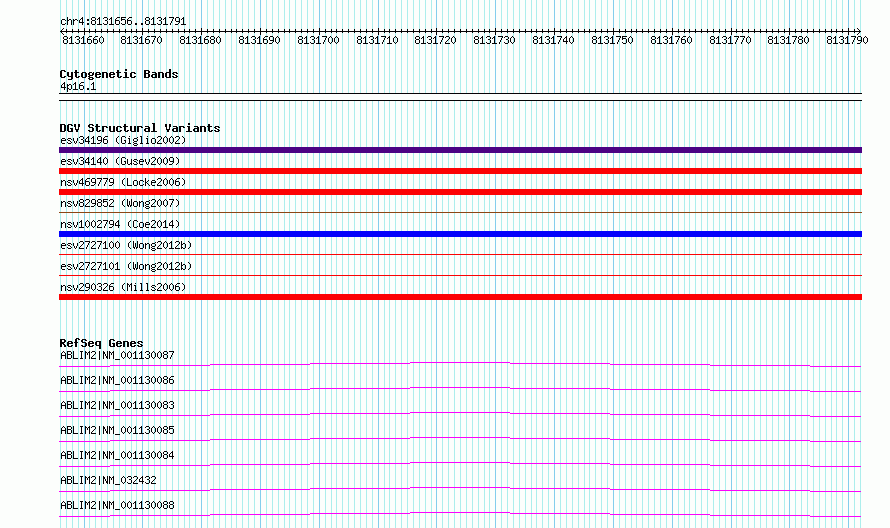Select the Cytogenetic Bands track title
This screenshot has height=528, width=890.
(119, 74)
